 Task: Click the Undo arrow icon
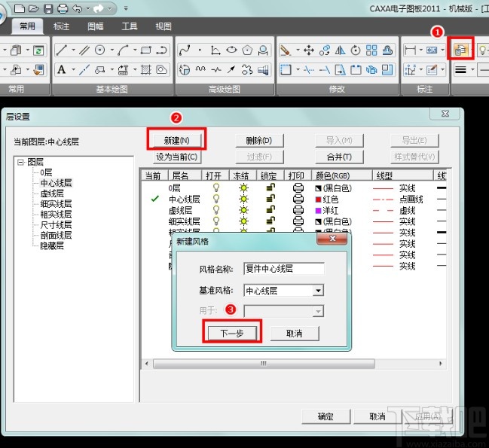(77, 8)
